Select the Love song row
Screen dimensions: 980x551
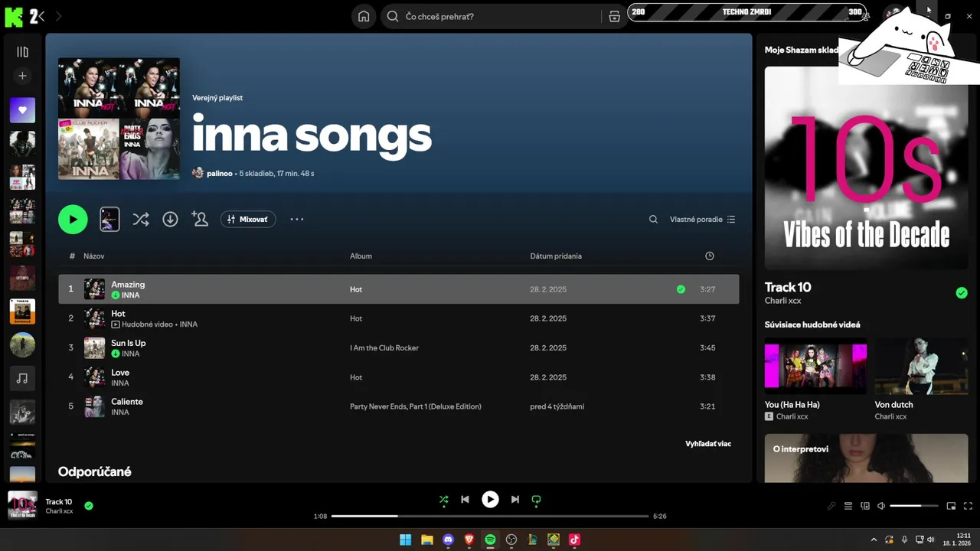pyautogui.click(x=399, y=377)
